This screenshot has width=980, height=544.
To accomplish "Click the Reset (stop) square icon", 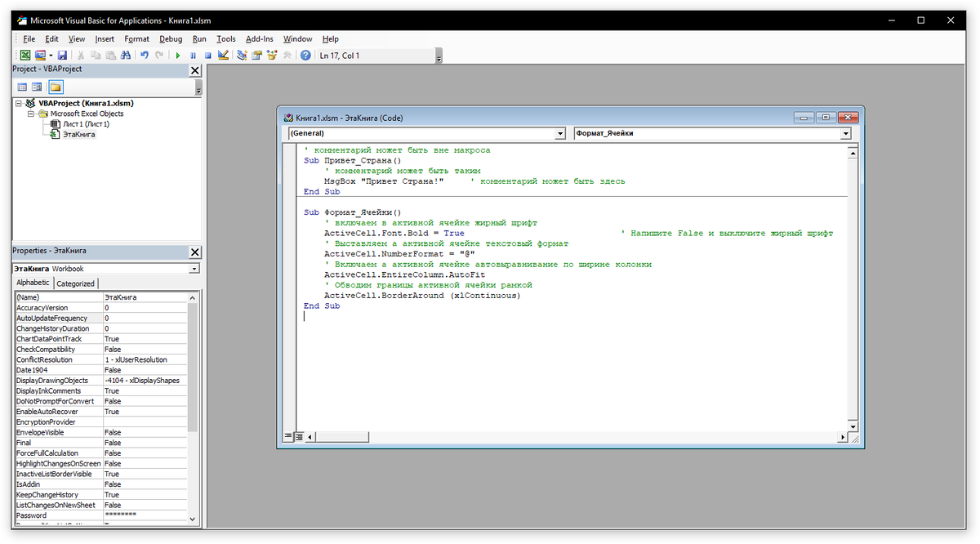I will point(207,56).
